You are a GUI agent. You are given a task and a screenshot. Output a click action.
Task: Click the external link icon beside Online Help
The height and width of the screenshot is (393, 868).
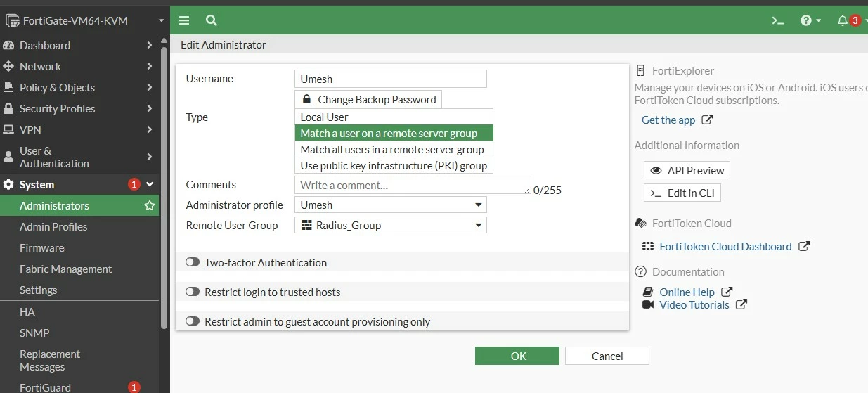click(727, 292)
